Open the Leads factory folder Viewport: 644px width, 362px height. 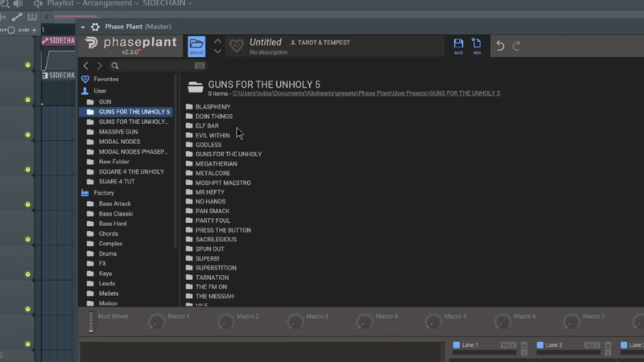107,284
